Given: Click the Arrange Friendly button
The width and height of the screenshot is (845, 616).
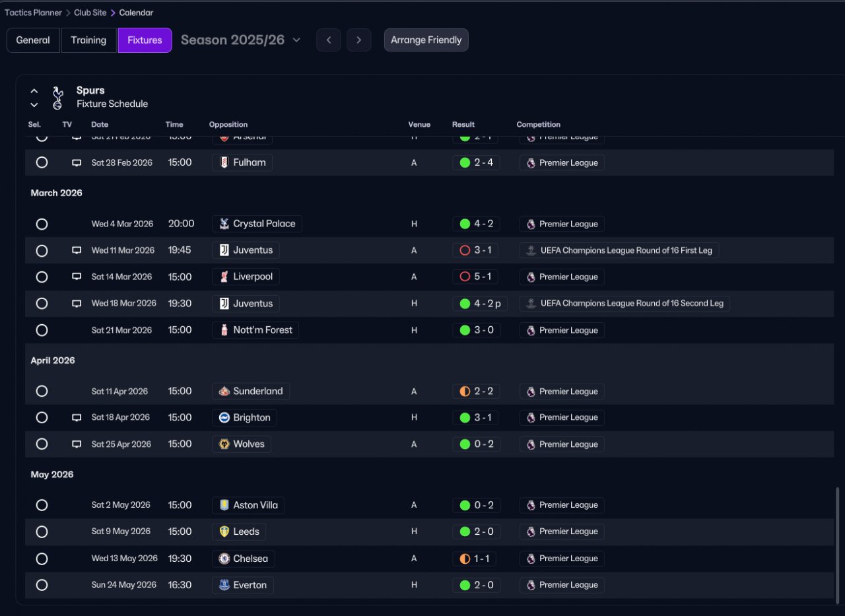Looking at the screenshot, I should pos(426,40).
